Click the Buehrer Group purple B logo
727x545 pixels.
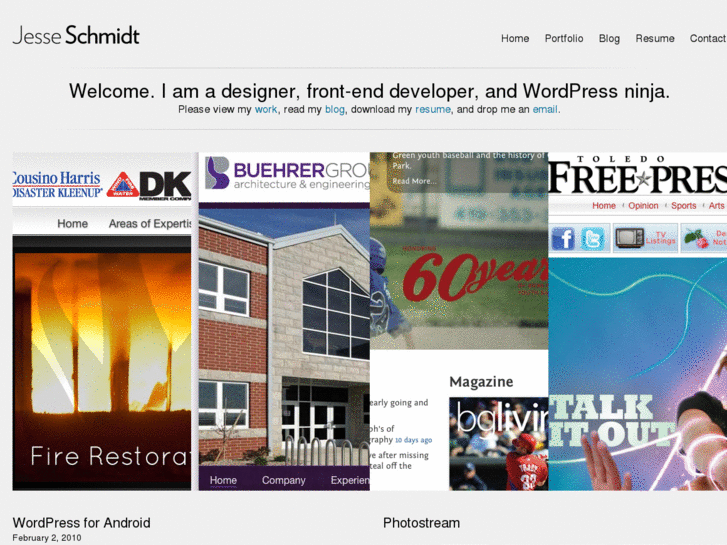tap(217, 173)
